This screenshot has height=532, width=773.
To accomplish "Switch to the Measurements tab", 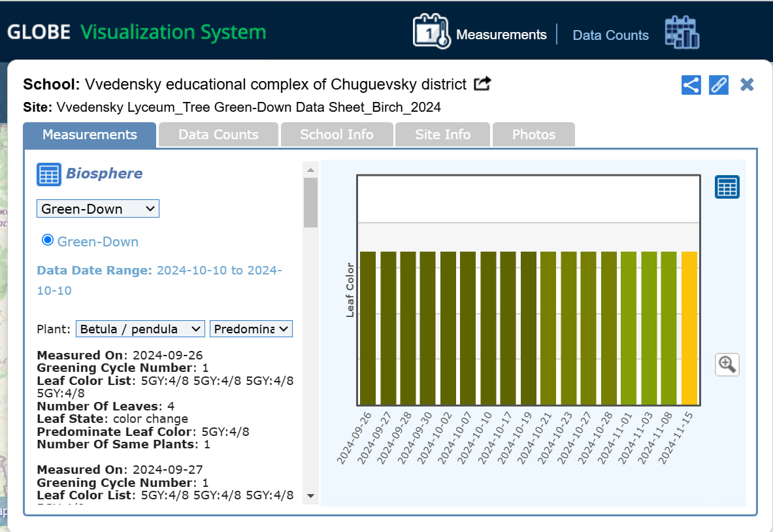I will [x=90, y=135].
